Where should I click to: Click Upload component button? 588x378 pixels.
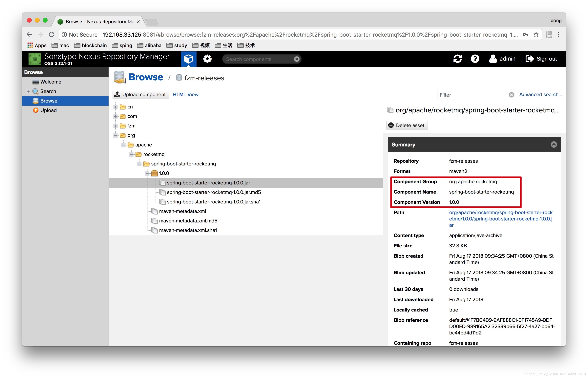point(141,95)
